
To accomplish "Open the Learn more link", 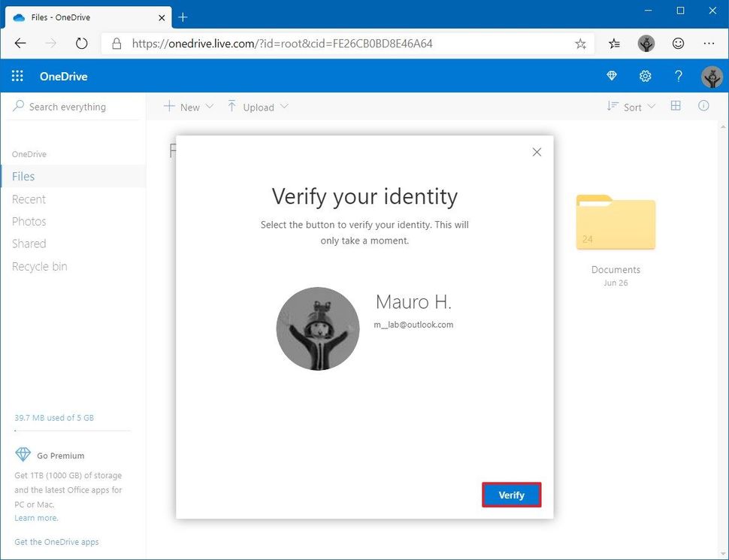I will 35,517.
